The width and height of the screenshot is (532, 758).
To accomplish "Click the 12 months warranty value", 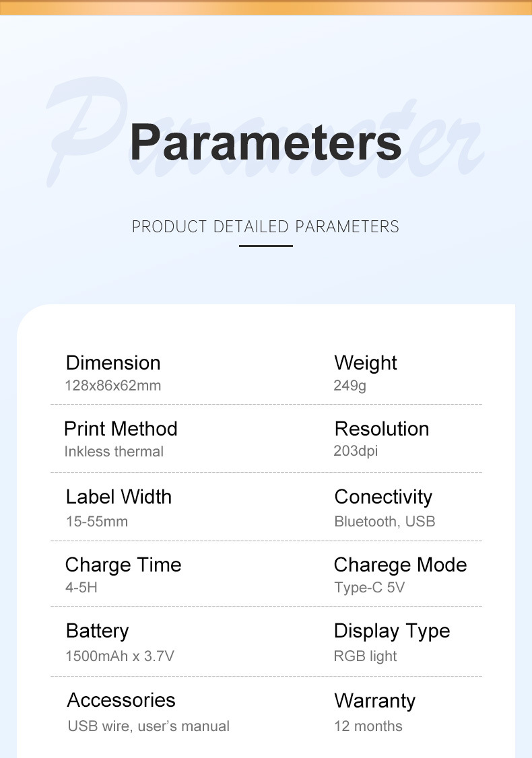I will [x=368, y=726].
